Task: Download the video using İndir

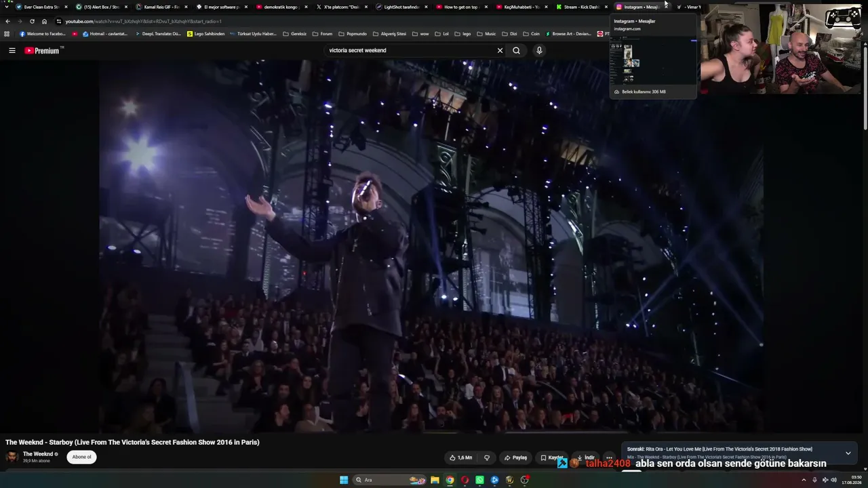Action: click(585, 457)
